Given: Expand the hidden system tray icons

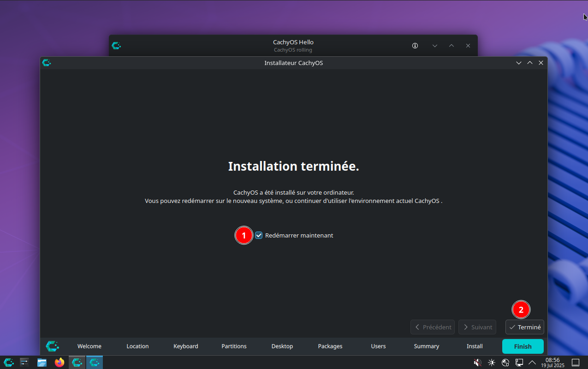Looking at the screenshot, I should (x=532, y=363).
